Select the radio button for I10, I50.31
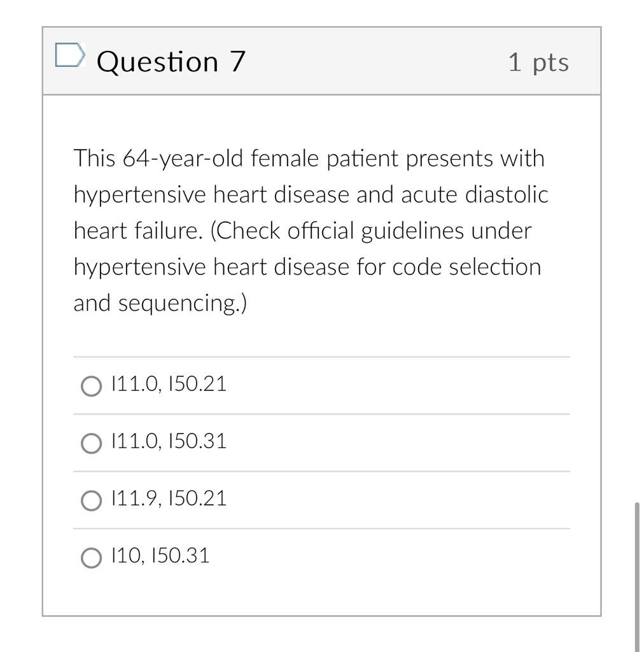This screenshot has height=652, width=644. coord(92,556)
